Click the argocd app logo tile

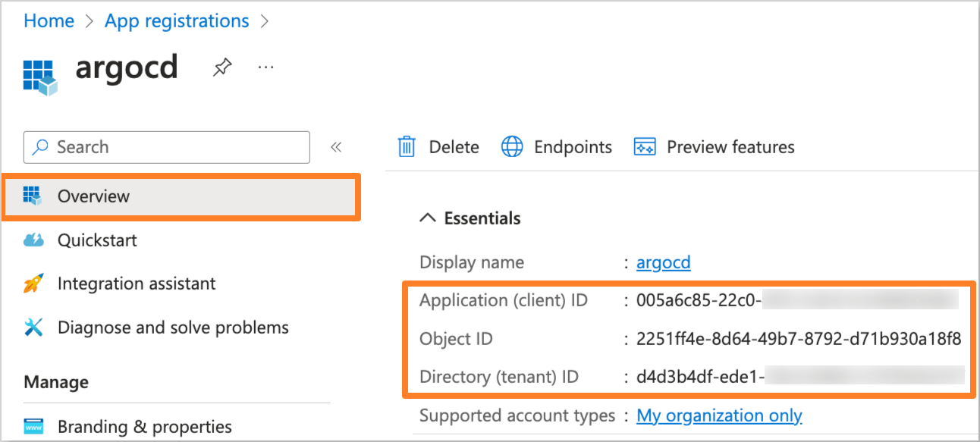coord(39,76)
